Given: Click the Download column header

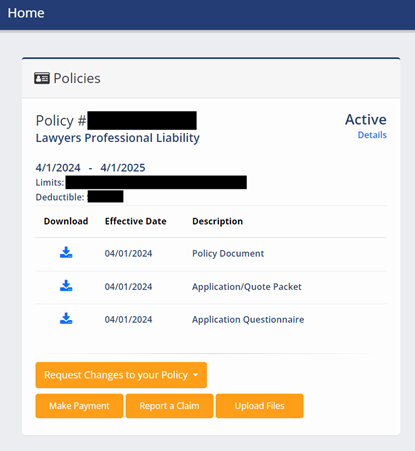Looking at the screenshot, I should click(x=66, y=221).
